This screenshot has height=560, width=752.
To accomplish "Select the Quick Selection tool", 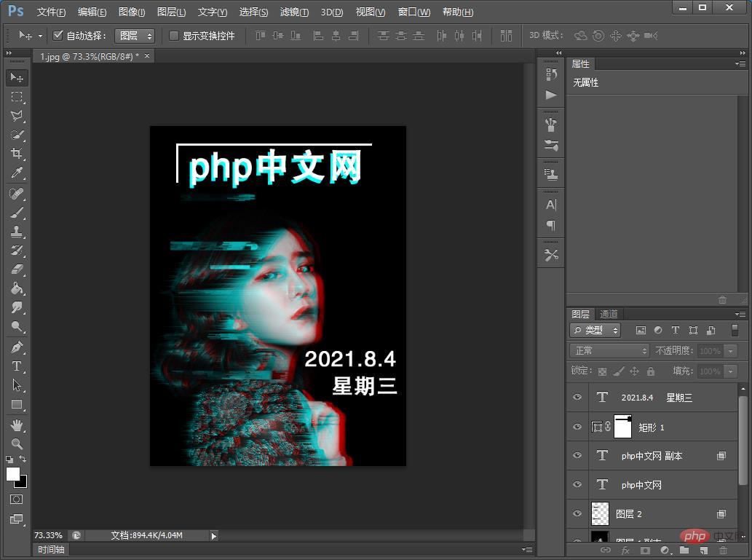I will 17,135.
